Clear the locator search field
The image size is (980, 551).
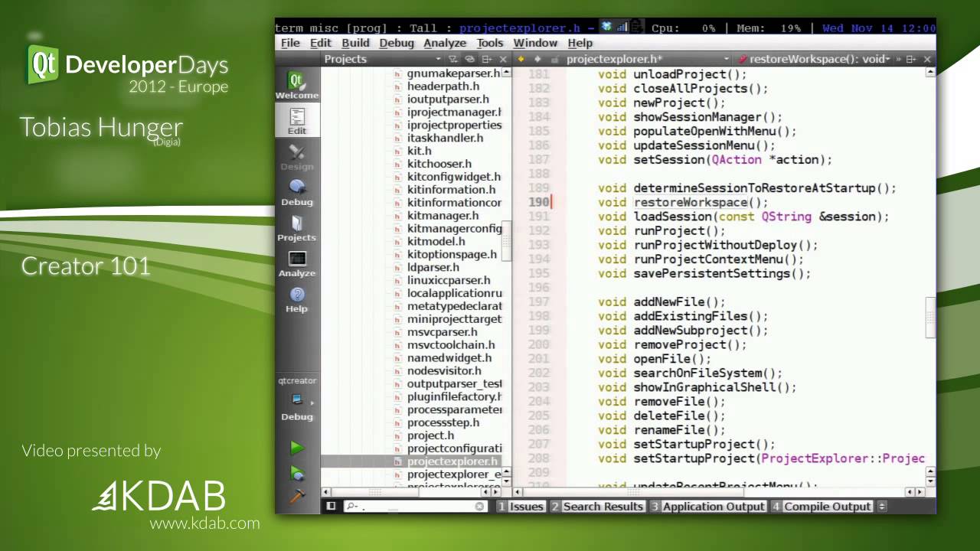[480, 507]
